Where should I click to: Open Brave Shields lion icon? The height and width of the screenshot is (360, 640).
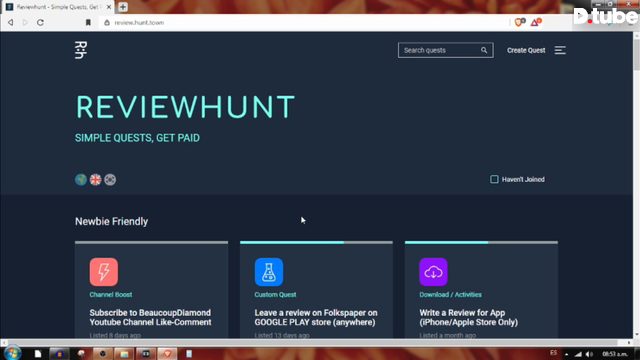519,22
